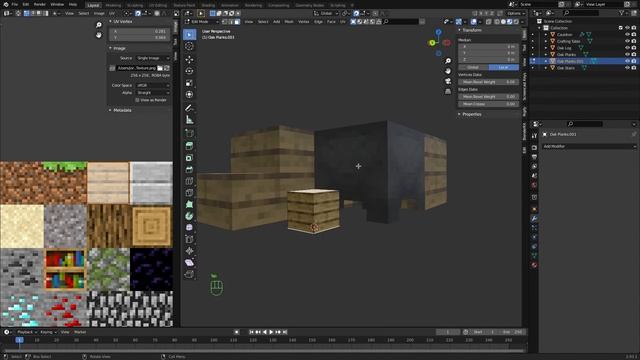Expand the Metadata panel
This screenshot has height=360, width=640.
point(110,110)
